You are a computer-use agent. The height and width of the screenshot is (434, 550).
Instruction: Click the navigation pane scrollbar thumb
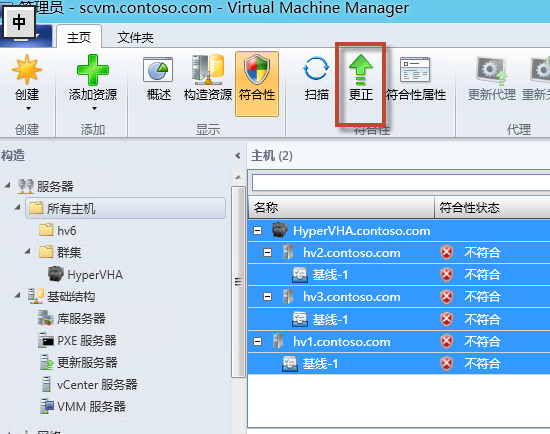pos(238,282)
